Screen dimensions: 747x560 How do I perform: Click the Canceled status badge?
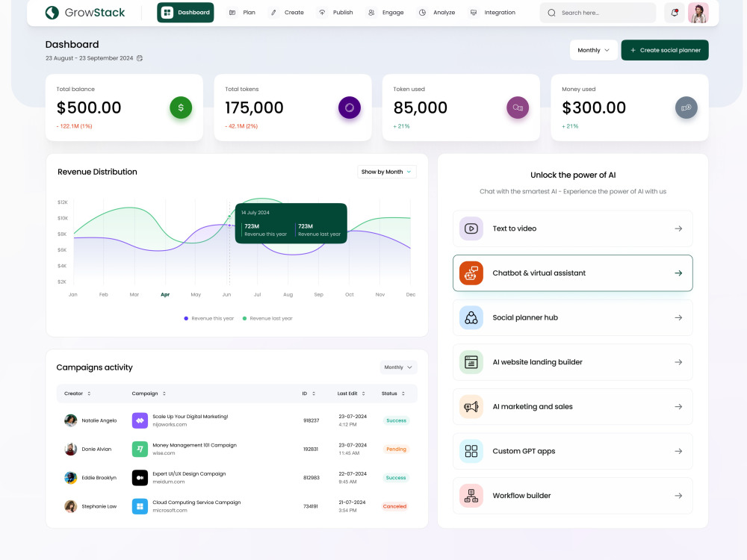(x=395, y=506)
